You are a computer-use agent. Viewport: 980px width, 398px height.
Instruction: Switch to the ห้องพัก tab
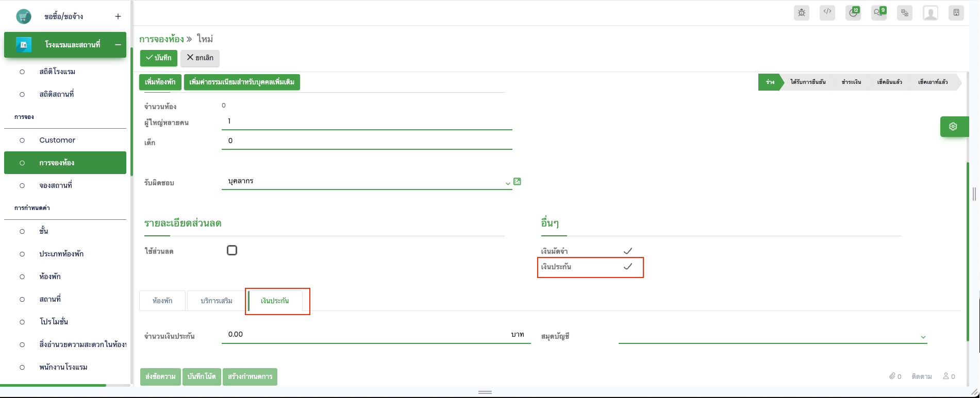[x=162, y=301]
